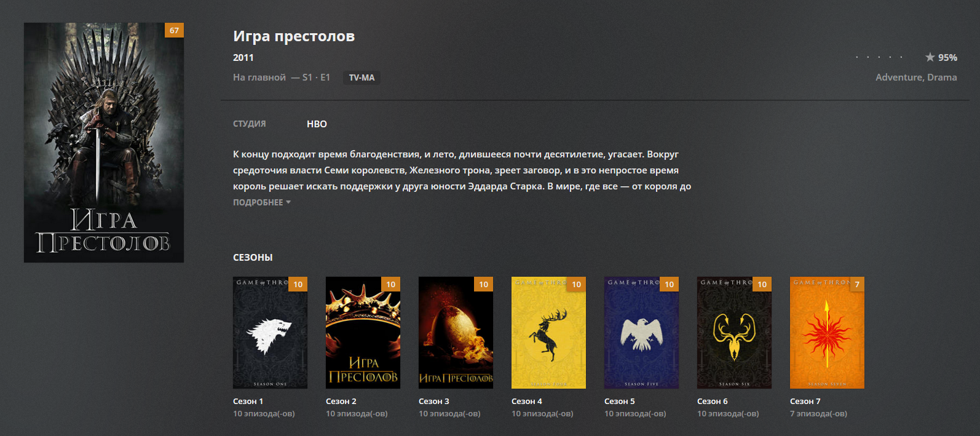Open the Сезон 6 kraken poster
The image size is (980, 436).
point(734,333)
